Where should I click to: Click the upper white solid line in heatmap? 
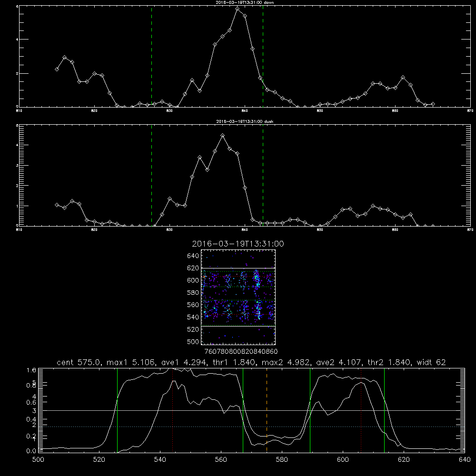238,268
